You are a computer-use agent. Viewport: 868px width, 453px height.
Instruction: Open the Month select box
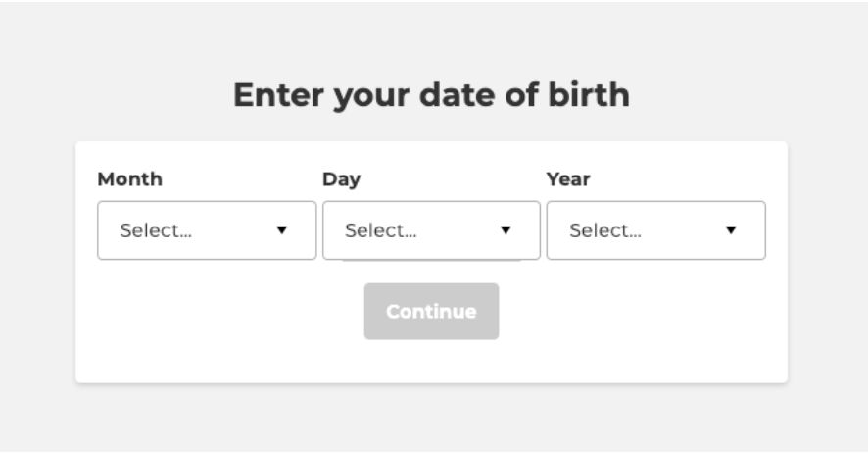[207, 230]
